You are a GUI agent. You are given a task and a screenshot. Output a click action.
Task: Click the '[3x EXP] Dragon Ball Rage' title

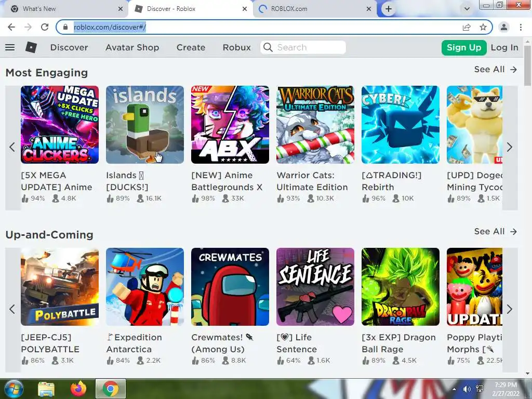(398, 343)
